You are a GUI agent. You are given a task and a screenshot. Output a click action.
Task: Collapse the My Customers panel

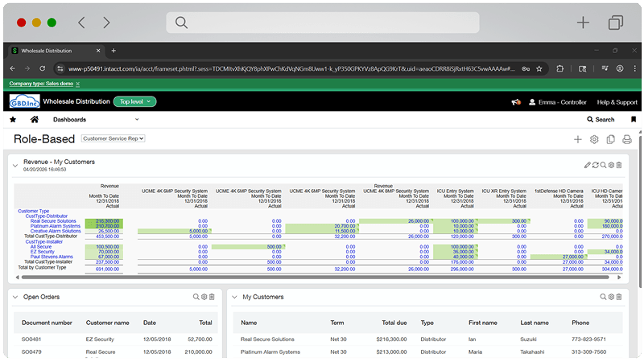[234, 297]
